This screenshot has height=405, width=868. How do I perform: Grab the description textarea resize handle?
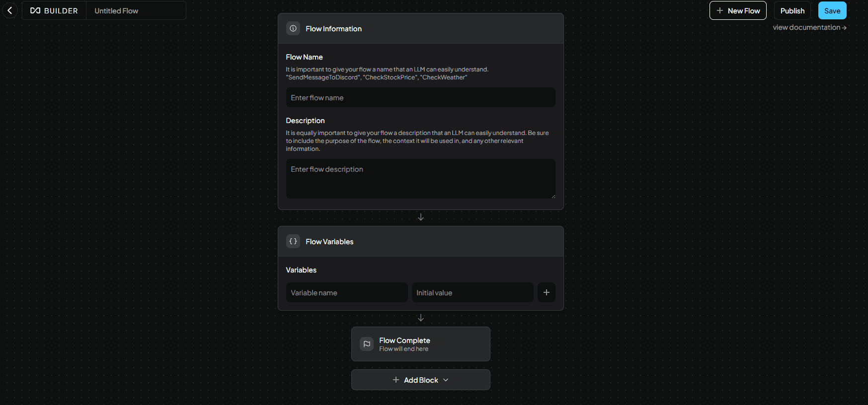point(553,196)
